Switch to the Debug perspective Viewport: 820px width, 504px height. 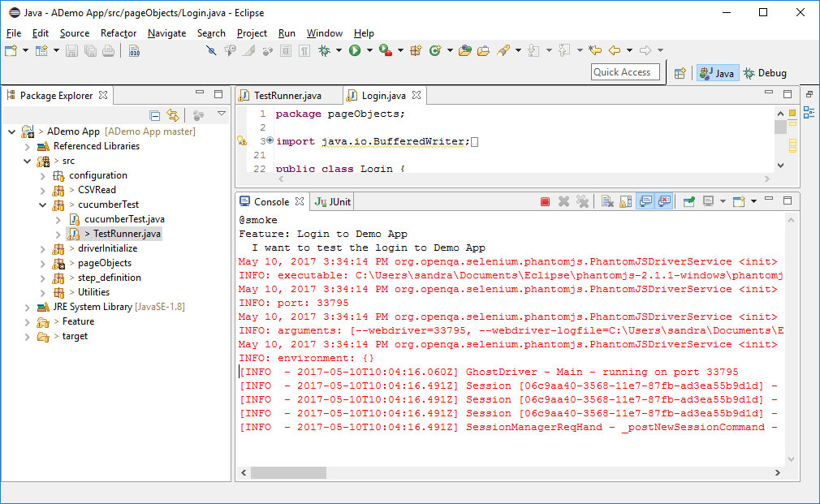765,73
